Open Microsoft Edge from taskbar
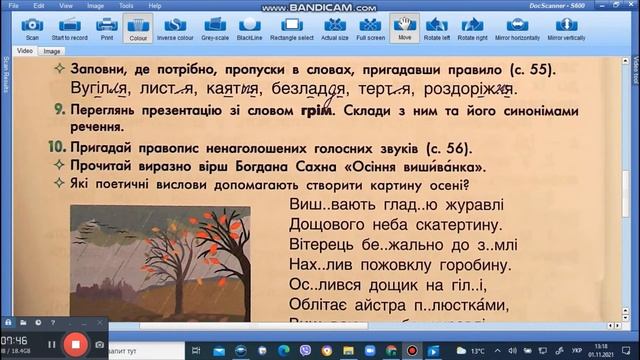The width and height of the screenshot is (640, 360). [x=284, y=351]
